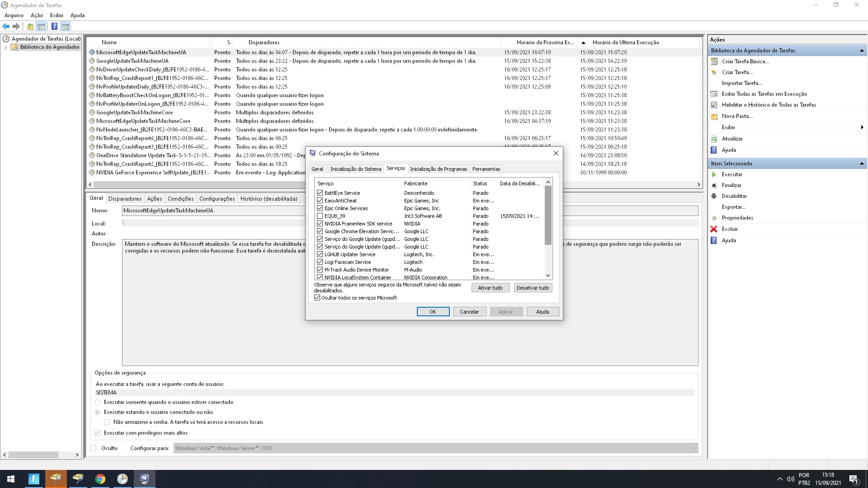Click Exibir Todas as Tarefas em Execução icon

[714, 94]
